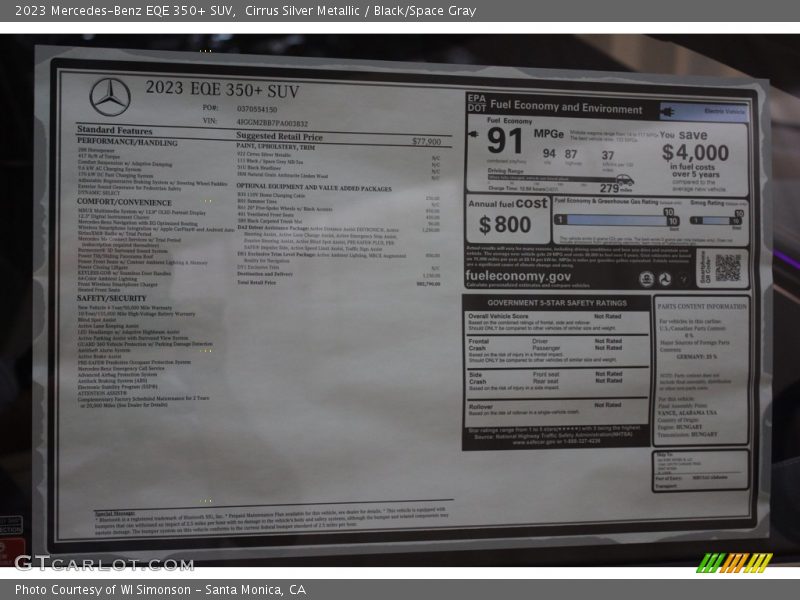The width and height of the screenshot is (800, 600).
Task: Click the Smog Rating bar
Action: click(x=716, y=220)
